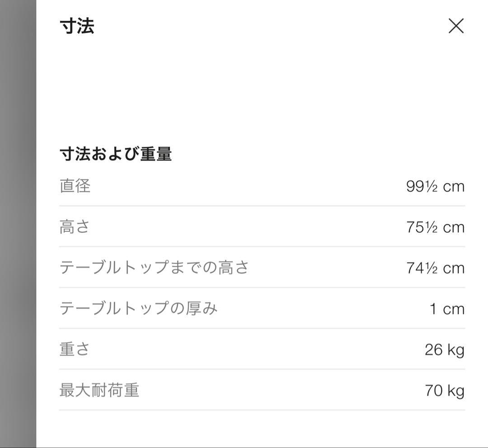Select the 寸法および重量 section heading
Viewport: 488px width, 448px height.
(116, 154)
